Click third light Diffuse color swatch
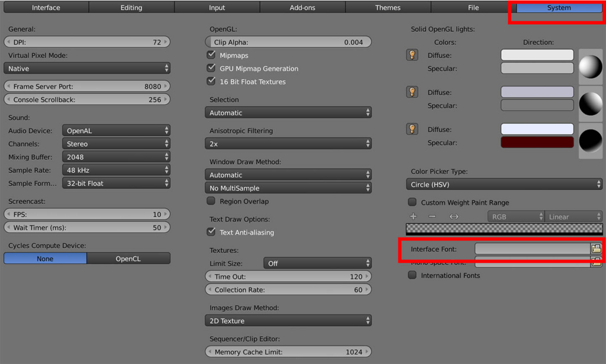Screen dimensions: 606x364 pyautogui.click(x=537, y=129)
